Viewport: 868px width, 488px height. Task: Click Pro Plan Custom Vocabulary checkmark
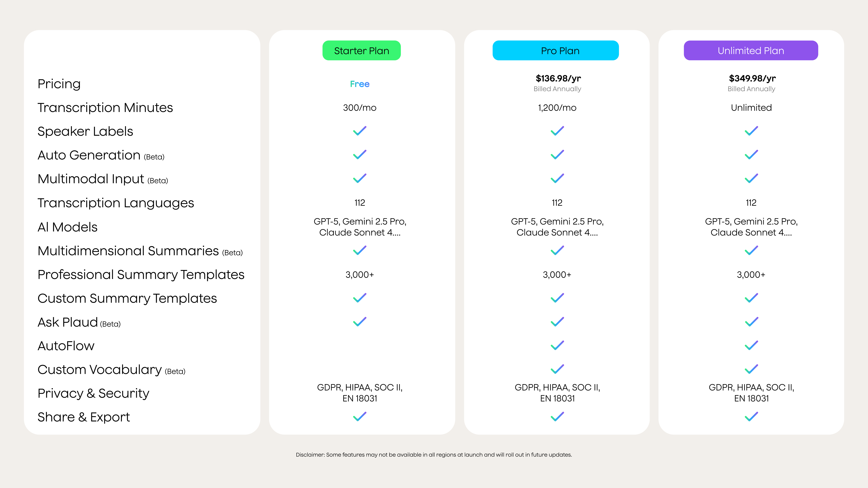[557, 369]
